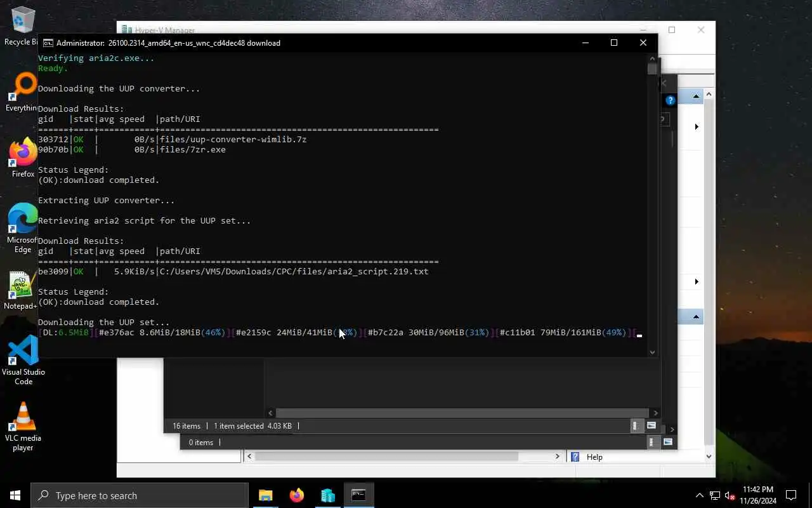The image size is (812, 508).
Task: Click the left arrow of the dark Explorer scrollbar
Action: click(x=271, y=413)
